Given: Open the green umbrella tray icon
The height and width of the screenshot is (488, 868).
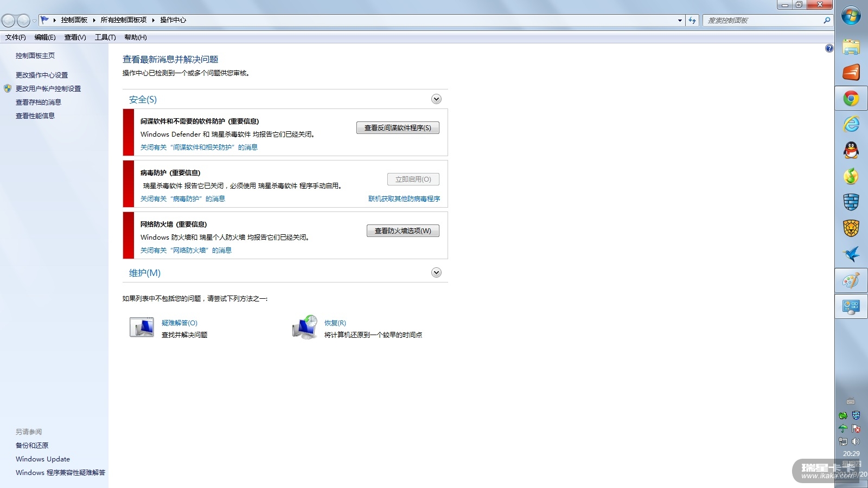Looking at the screenshot, I should (843, 428).
